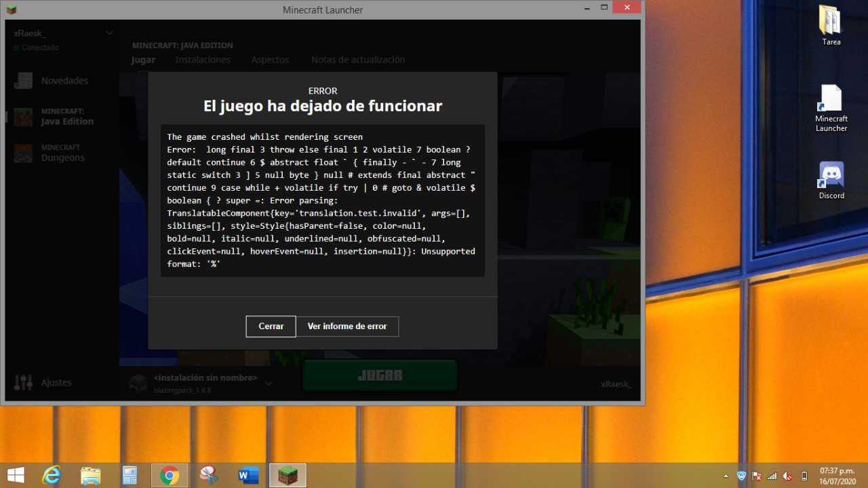Click the furnace icon of the unnamed installation
The height and width of the screenshot is (488, 868).
pos(138,383)
